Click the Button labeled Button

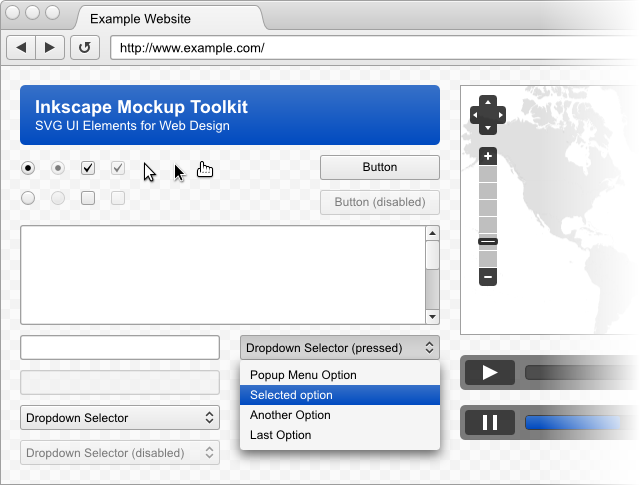[380, 167]
